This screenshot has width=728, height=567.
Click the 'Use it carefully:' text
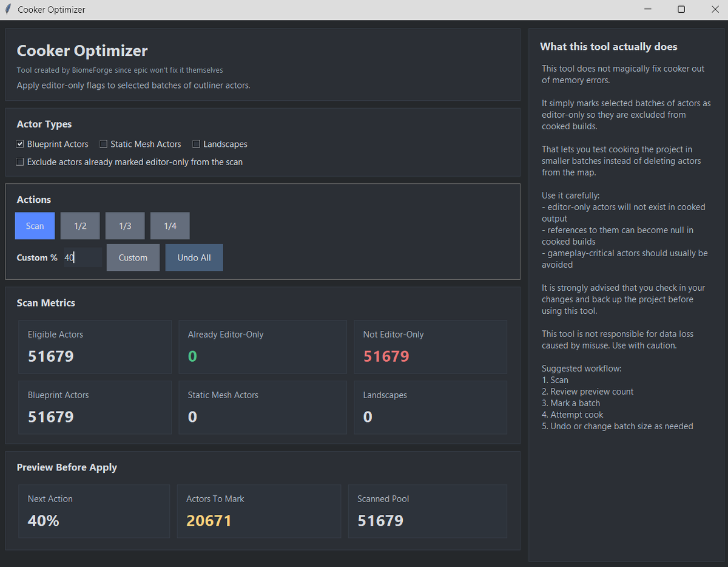pyautogui.click(x=570, y=195)
